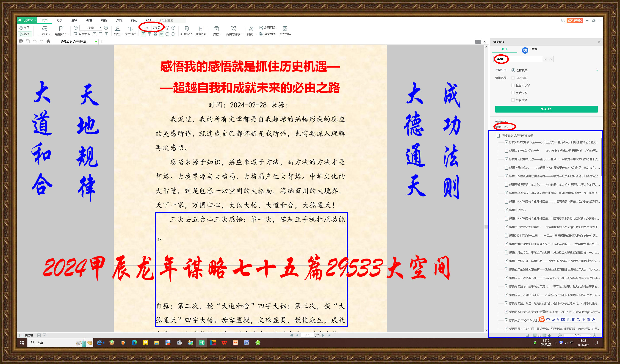Switch to the 替换 tab
620x364 pixels.
[x=534, y=49]
